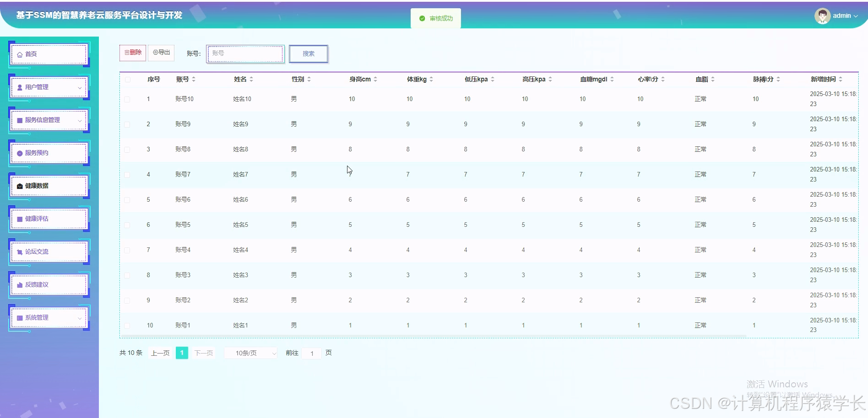
Task: Check the row for 账号9
Action: click(x=127, y=124)
